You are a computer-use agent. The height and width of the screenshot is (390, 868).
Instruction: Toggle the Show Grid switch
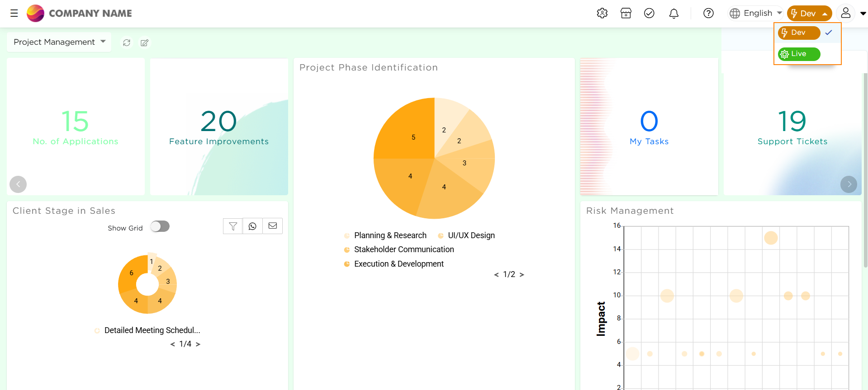click(160, 226)
